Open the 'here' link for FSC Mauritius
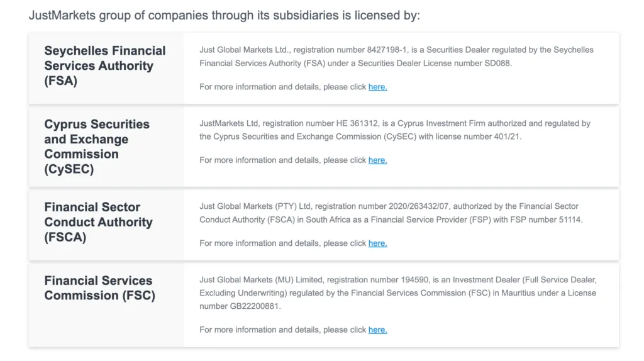The image size is (644, 361). pos(377,330)
